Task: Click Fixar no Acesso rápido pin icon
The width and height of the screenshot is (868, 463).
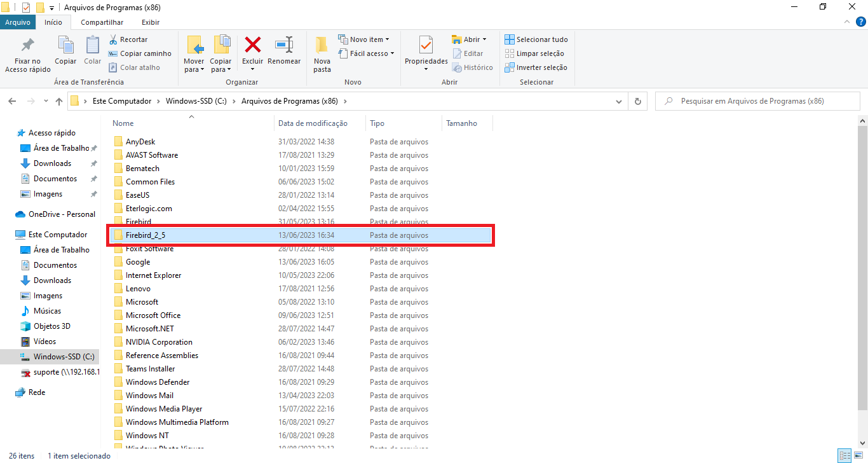Action: click(x=27, y=45)
